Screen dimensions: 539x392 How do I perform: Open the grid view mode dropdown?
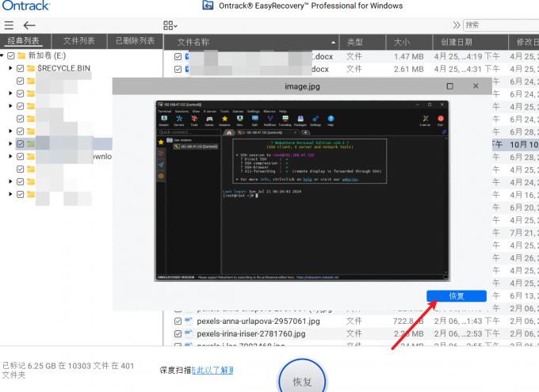[x=170, y=25]
